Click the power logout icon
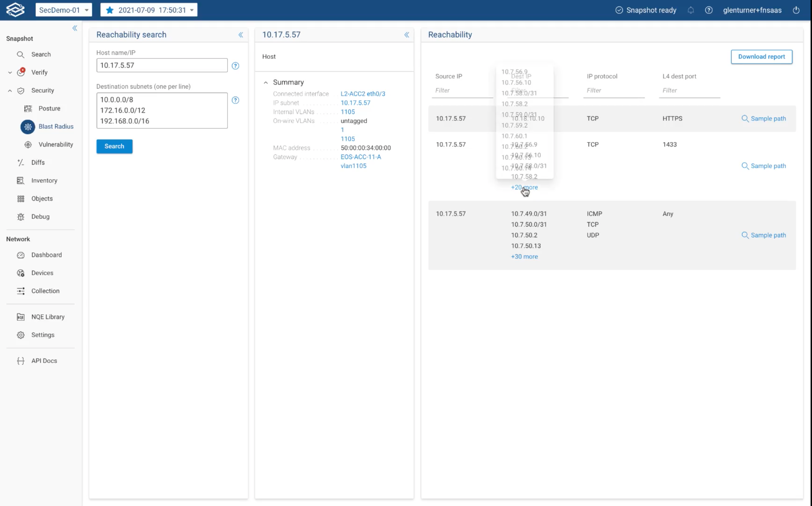The height and width of the screenshot is (506, 812). click(x=796, y=10)
